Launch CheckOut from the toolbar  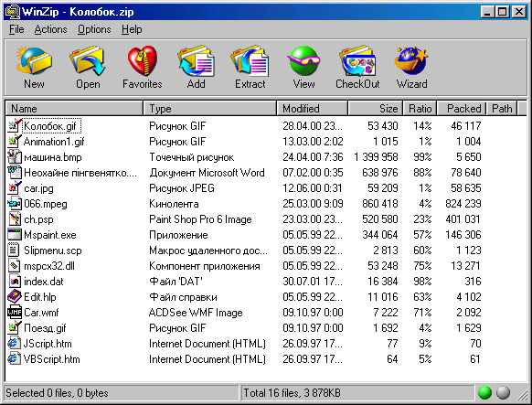pyautogui.click(x=357, y=67)
